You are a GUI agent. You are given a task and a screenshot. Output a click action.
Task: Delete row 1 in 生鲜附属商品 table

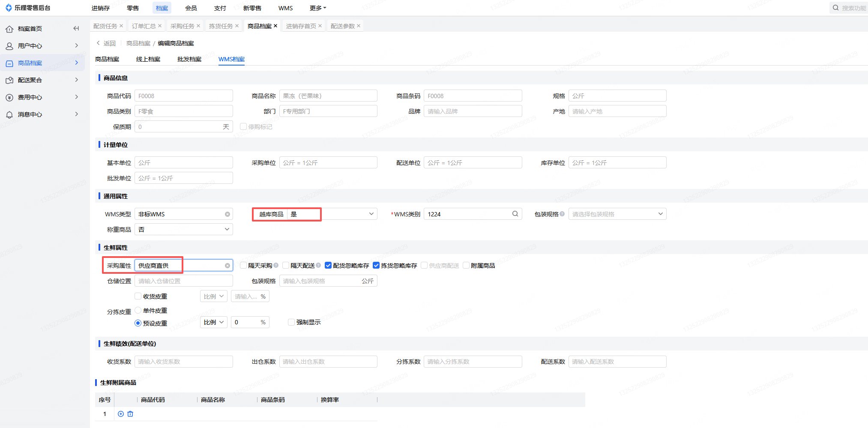[130, 414]
